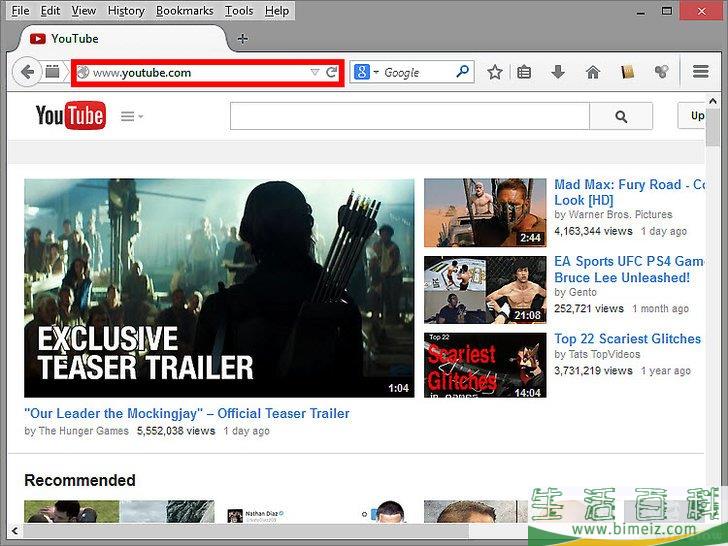
Task: Click the '252,721 views' text
Action: coord(589,309)
